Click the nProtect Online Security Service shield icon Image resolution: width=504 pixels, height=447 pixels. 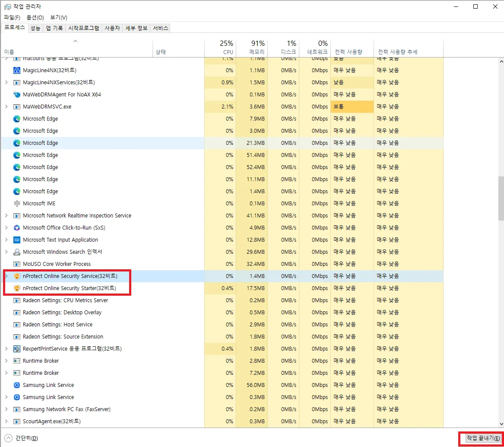pyautogui.click(x=17, y=276)
